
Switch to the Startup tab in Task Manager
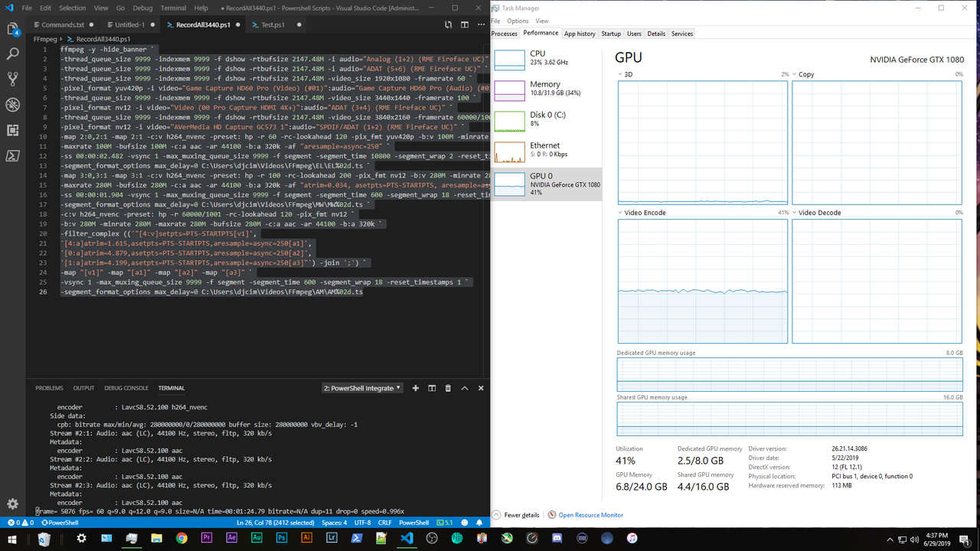pos(611,34)
